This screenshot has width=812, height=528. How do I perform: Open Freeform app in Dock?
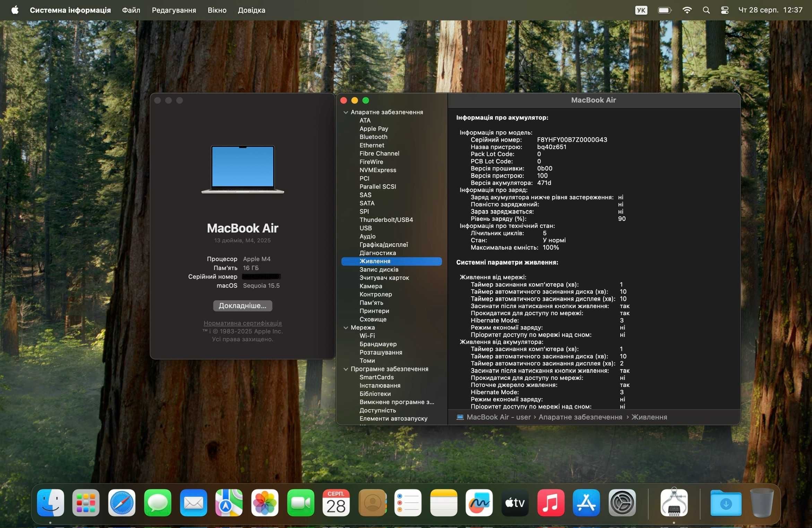coord(480,502)
